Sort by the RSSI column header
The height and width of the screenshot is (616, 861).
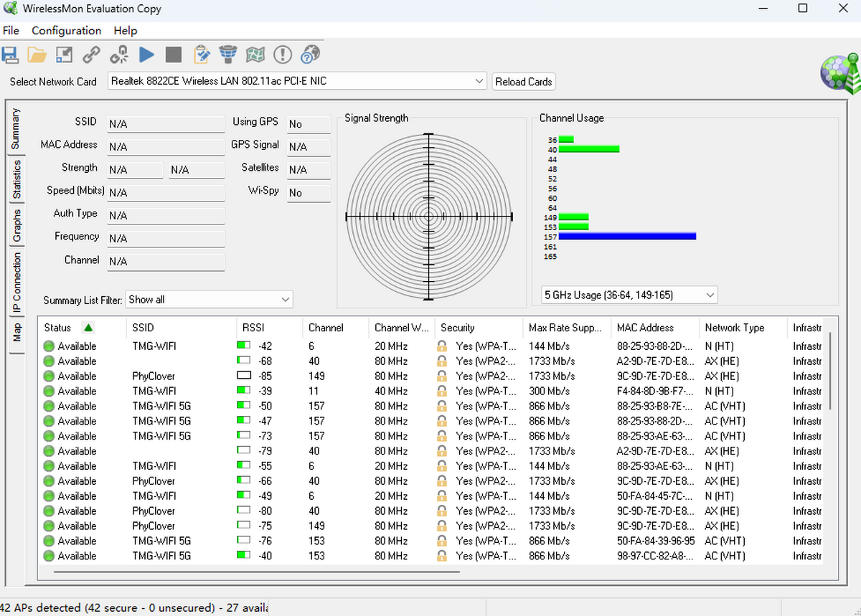pyautogui.click(x=270, y=328)
